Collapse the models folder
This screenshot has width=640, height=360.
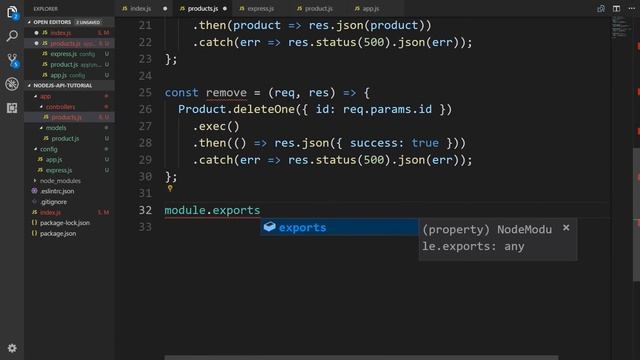click(41, 128)
